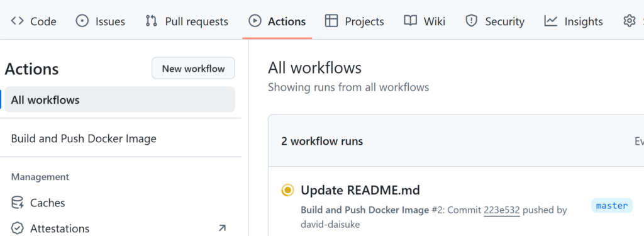Open commit 223e532 link
The width and height of the screenshot is (644, 236).
coord(502,210)
